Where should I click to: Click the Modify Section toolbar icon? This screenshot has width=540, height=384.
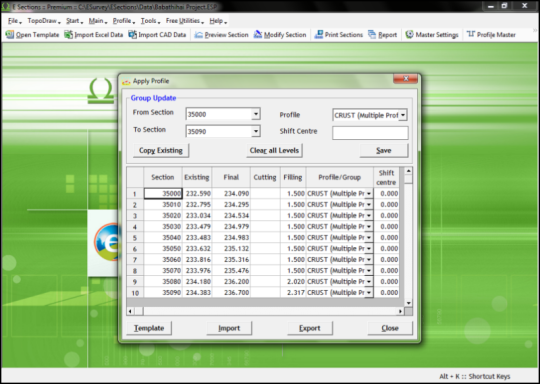258,34
